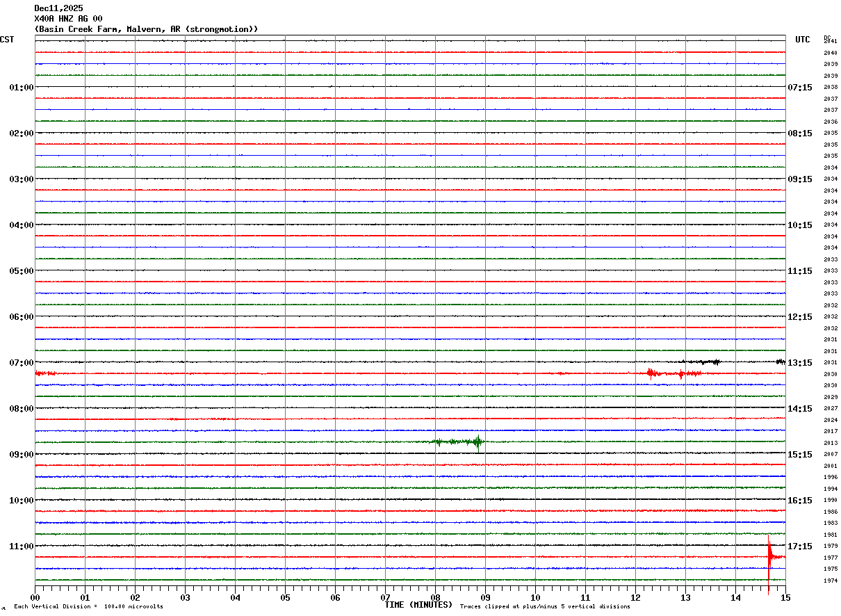
Task: Select the 11:00 CST time label
Action: click(x=22, y=546)
